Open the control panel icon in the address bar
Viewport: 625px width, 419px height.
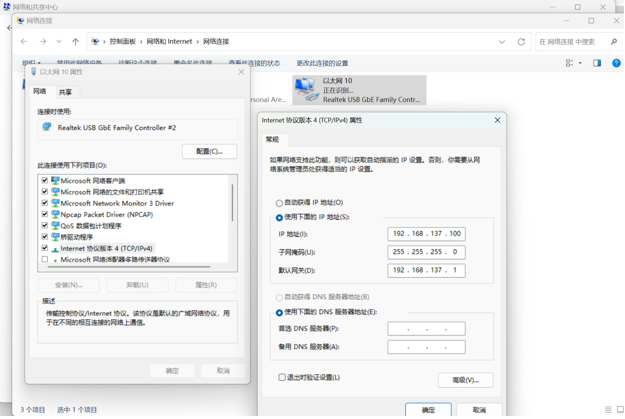tap(95, 41)
